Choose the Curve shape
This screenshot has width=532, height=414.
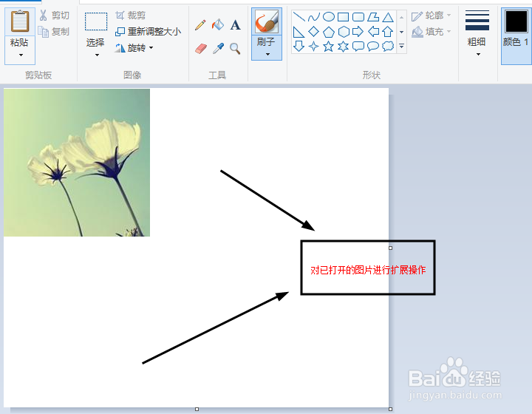314,16
